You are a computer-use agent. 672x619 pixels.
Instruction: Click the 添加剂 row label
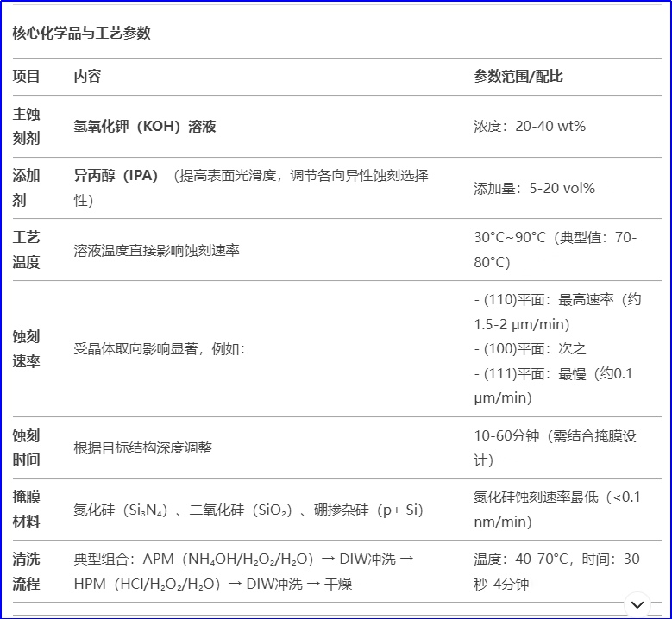(x=26, y=188)
